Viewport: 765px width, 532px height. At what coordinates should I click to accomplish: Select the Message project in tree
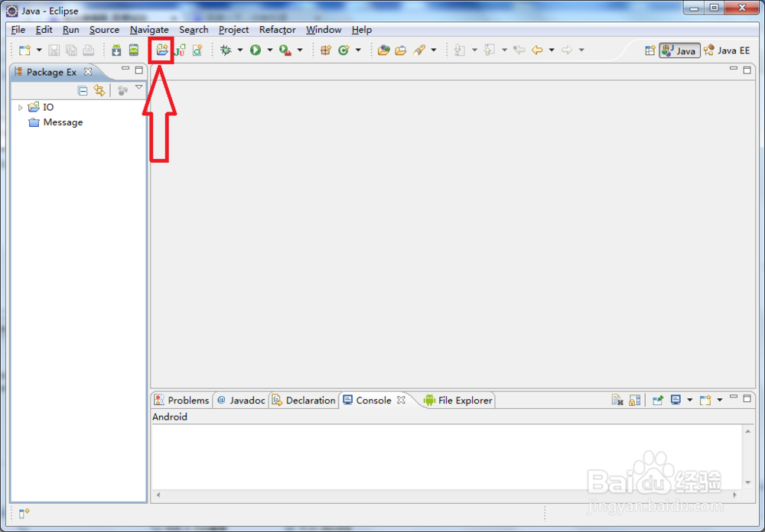56,122
